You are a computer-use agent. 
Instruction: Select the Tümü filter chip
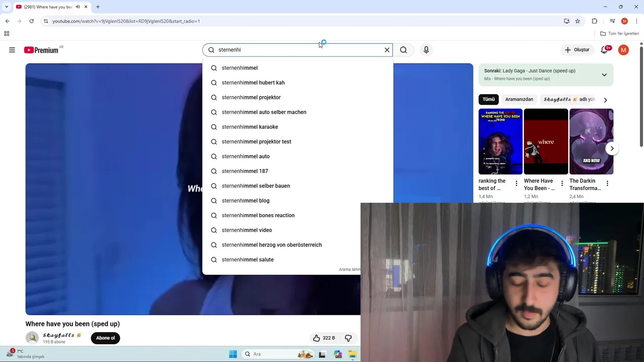pyautogui.click(x=489, y=100)
